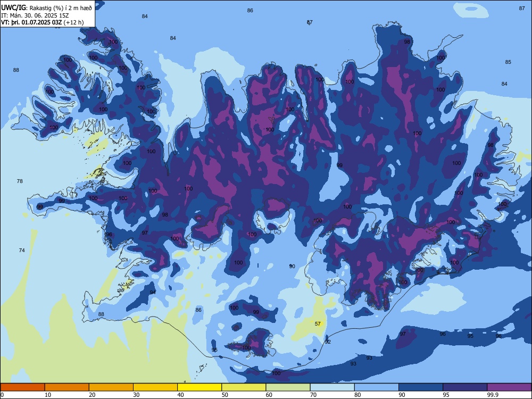
Task: Click the legend tick label "99.9"
Action: coord(493,395)
